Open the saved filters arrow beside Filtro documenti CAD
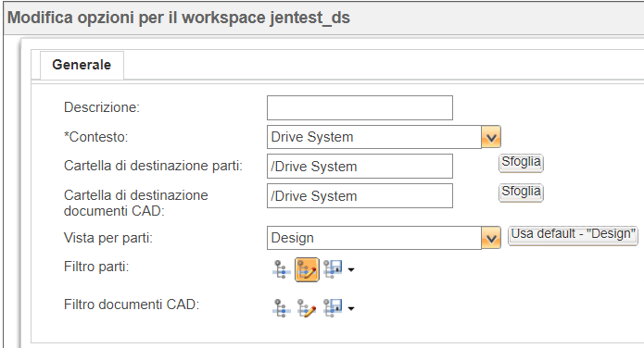Image resolution: width=644 pixels, height=348 pixels. click(x=351, y=308)
